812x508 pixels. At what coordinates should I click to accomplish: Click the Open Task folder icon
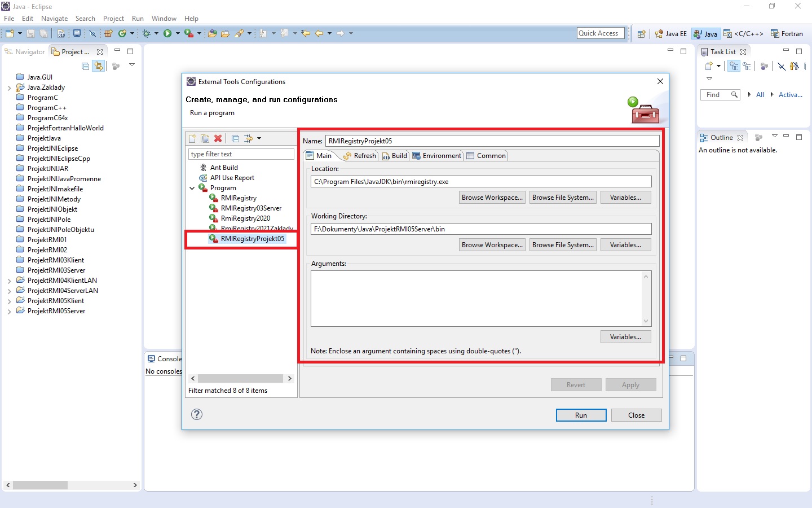(225, 33)
